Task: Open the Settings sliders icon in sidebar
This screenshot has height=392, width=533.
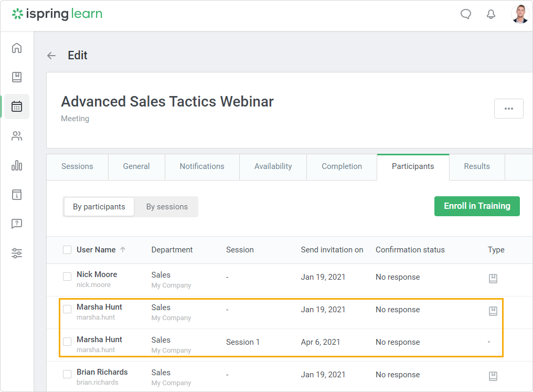Action: click(x=17, y=253)
